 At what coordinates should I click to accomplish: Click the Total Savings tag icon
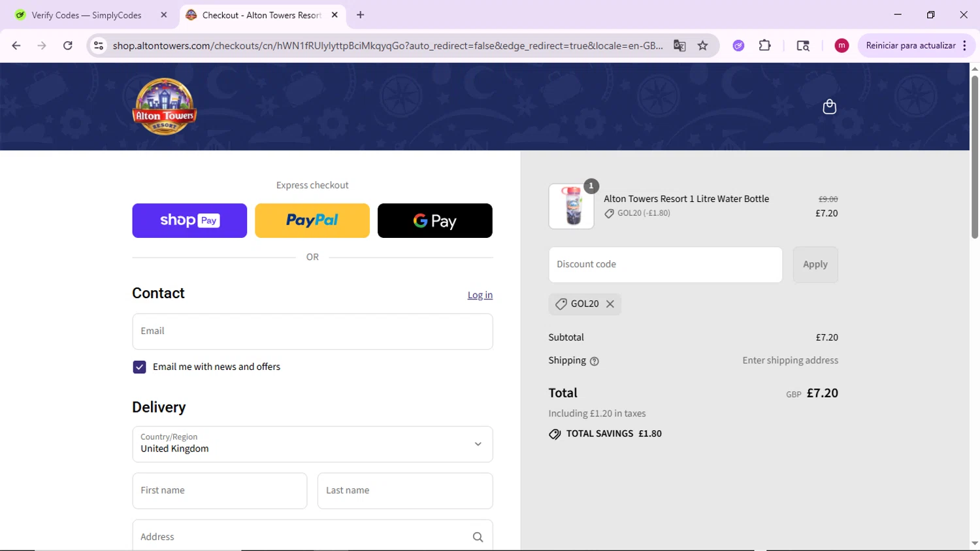(x=555, y=434)
